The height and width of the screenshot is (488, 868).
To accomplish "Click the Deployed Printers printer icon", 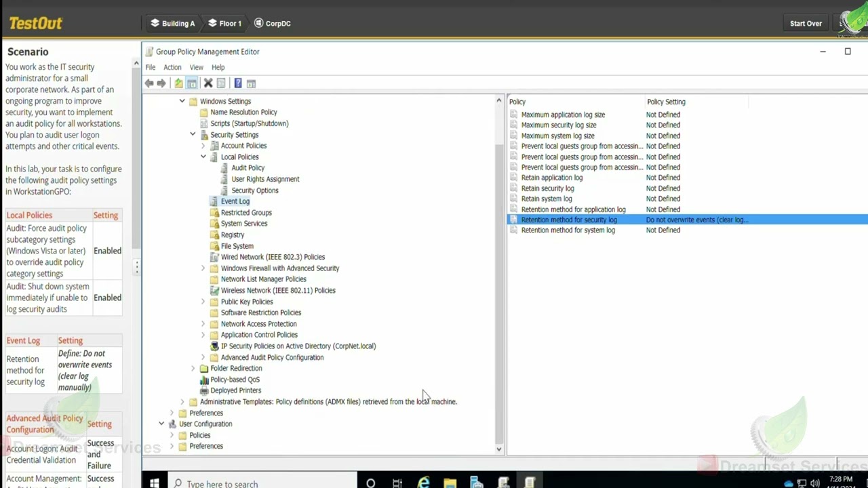I will tap(204, 390).
